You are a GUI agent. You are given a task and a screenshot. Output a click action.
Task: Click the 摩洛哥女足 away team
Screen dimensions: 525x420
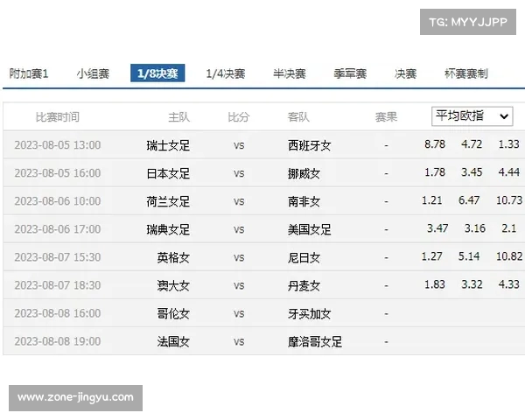[x=314, y=341]
